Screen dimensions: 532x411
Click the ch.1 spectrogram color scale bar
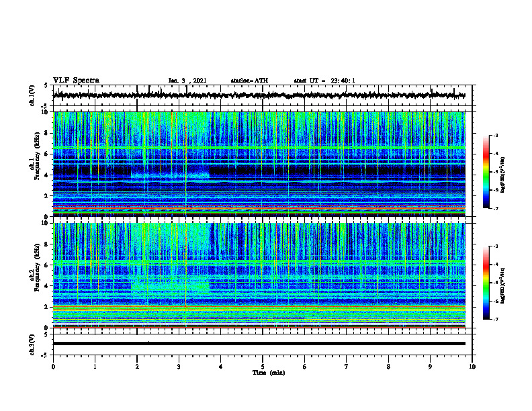[486, 172]
